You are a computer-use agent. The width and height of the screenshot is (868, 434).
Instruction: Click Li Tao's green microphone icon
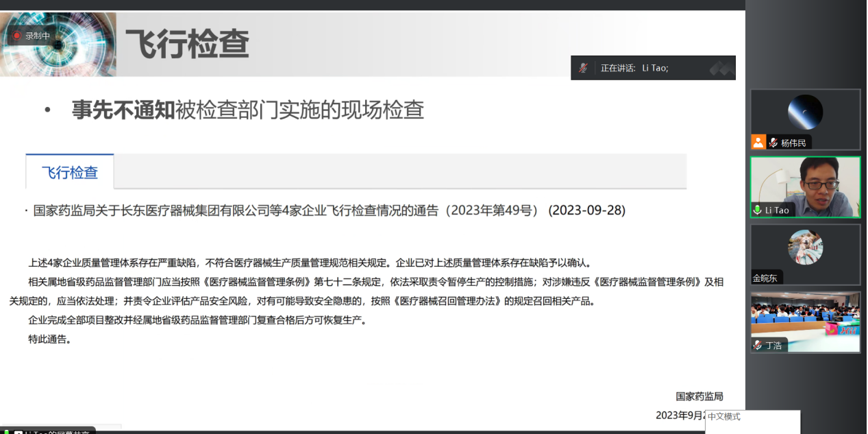pyautogui.click(x=757, y=210)
